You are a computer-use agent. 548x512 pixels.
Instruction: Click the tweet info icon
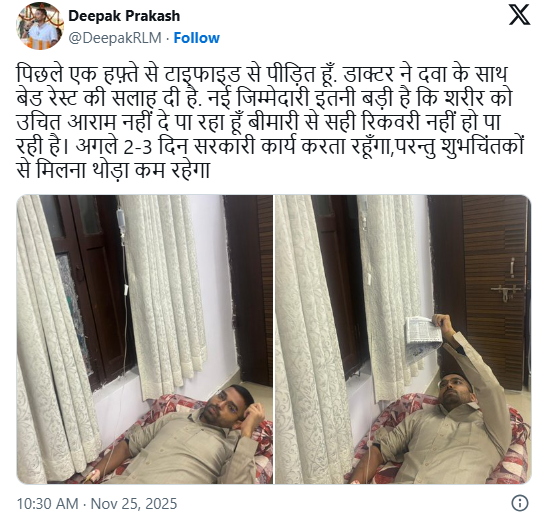click(520, 503)
